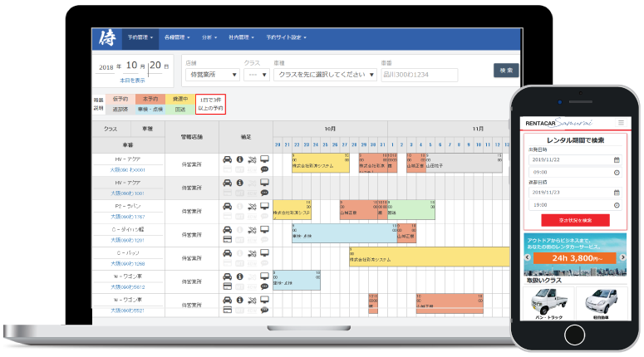Click the samurai 侍 logo
This screenshot has width=644, height=357.
[107, 37]
